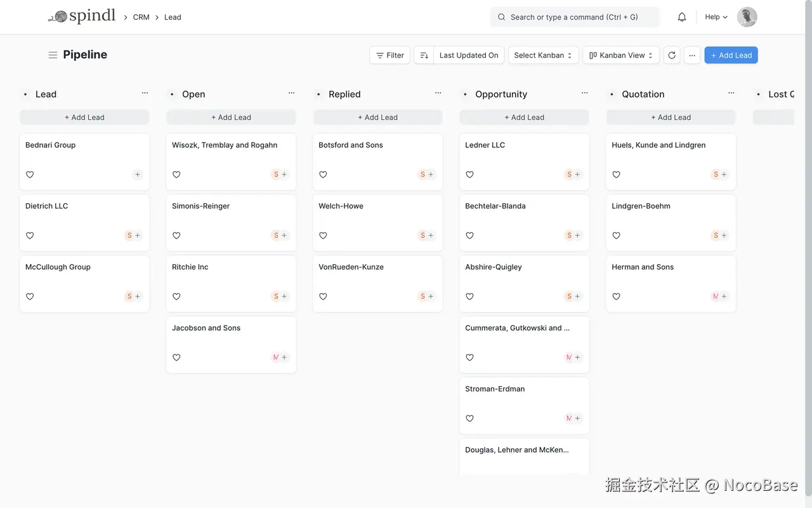Image resolution: width=812 pixels, height=508 pixels.
Task: Open the Filter button
Action: (x=390, y=55)
